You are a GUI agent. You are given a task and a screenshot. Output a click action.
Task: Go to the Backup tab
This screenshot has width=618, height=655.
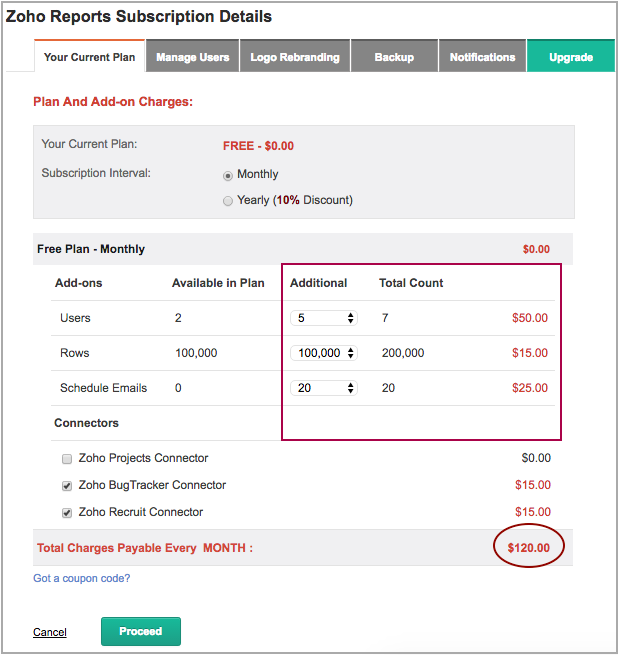click(x=394, y=57)
